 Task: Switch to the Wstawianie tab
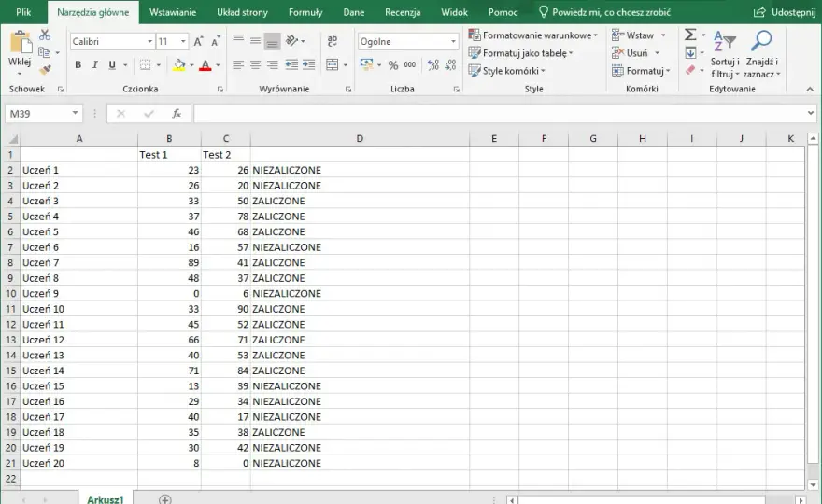coord(173,12)
